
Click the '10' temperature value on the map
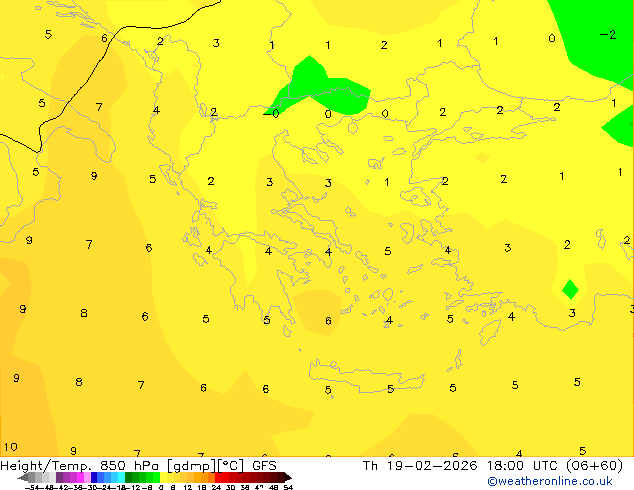coord(11,447)
